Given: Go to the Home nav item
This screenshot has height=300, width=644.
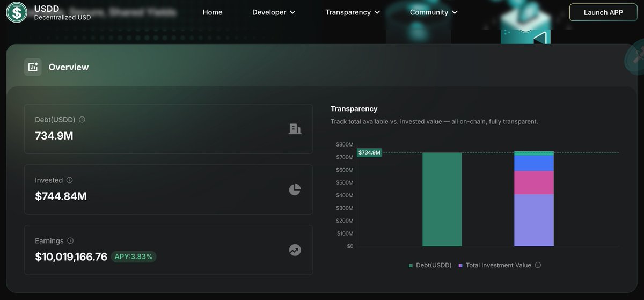Looking at the screenshot, I should pos(213,12).
